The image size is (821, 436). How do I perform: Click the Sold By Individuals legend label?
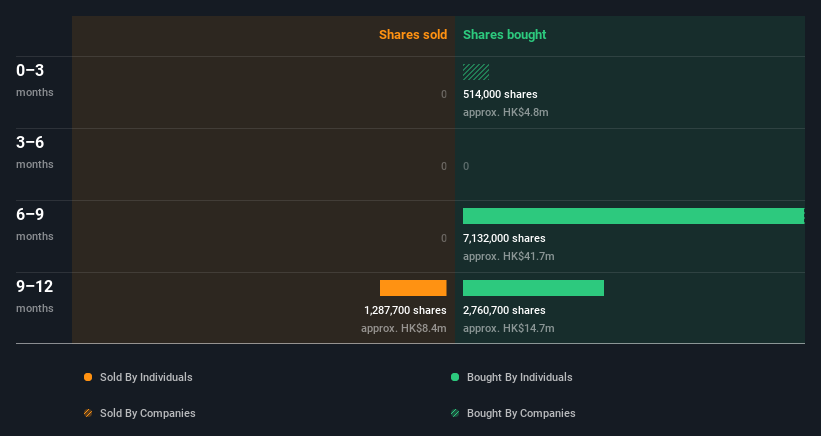(146, 377)
